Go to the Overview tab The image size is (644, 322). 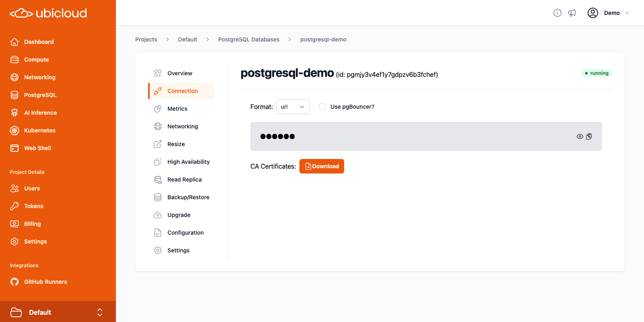pos(182,73)
